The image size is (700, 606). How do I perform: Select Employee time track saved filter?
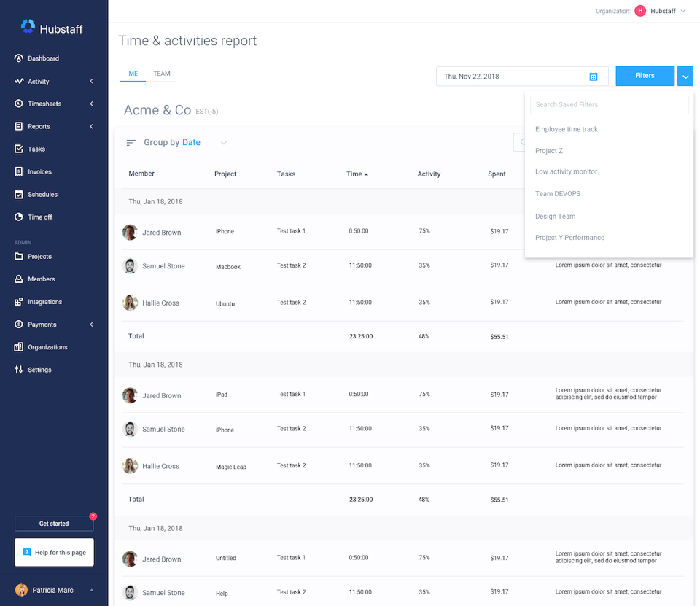click(x=567, y=129)
